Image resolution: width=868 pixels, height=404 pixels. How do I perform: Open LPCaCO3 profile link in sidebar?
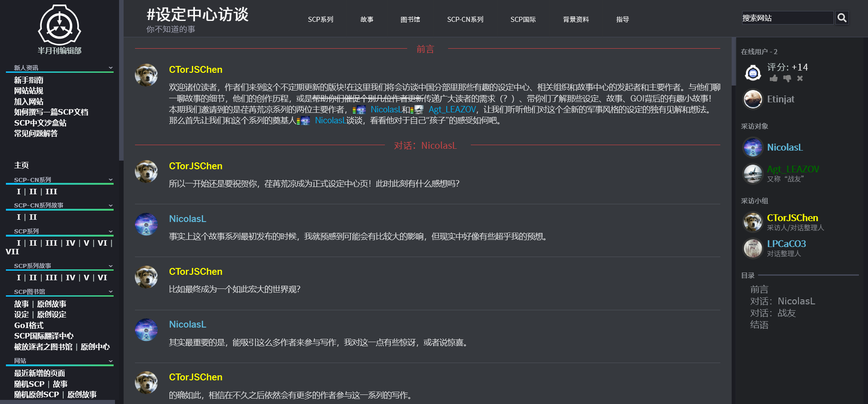(x=787, y=244)
